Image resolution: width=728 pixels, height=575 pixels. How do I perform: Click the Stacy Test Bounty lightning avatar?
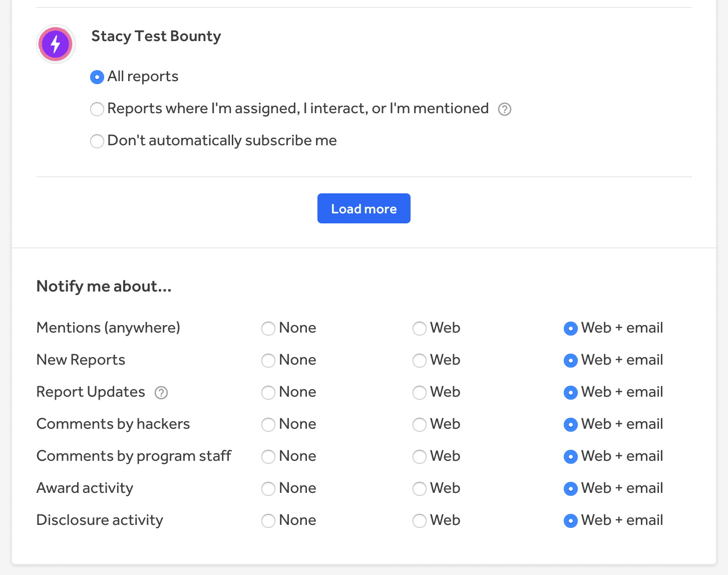[x=56, y=44]
